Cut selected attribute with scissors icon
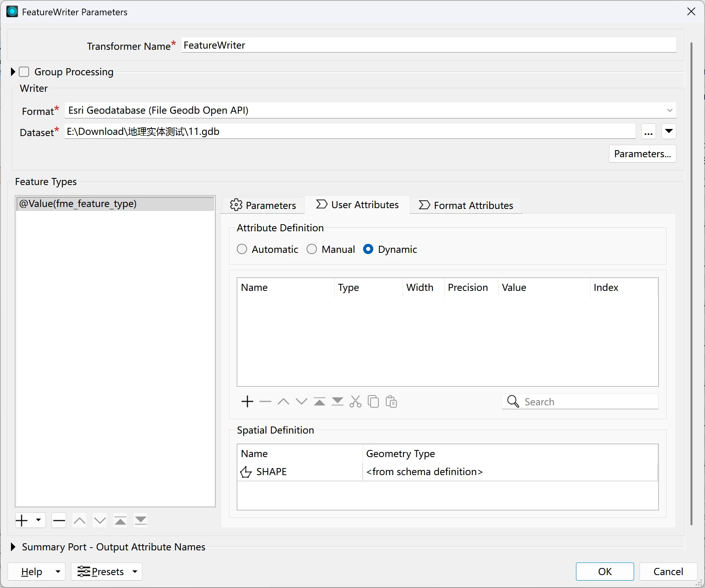The height and width of the screenshot is (588, 705). pyautogui.click(x=356, y=401)
